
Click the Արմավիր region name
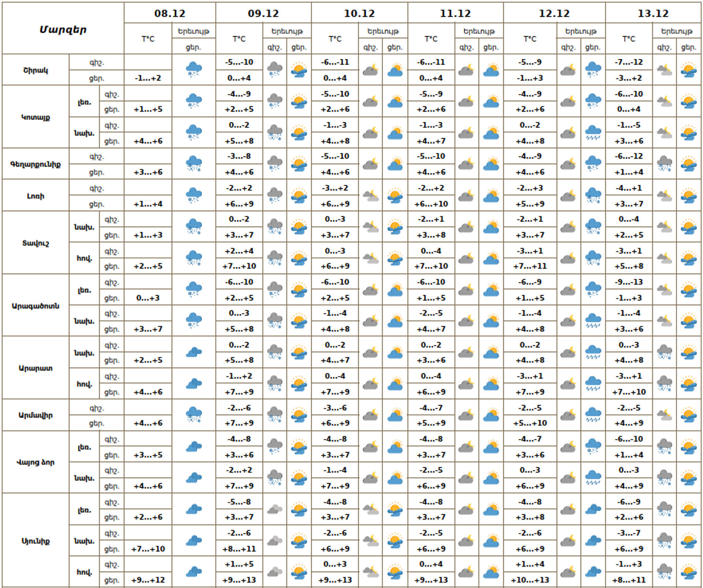click(x=36, y=415)
